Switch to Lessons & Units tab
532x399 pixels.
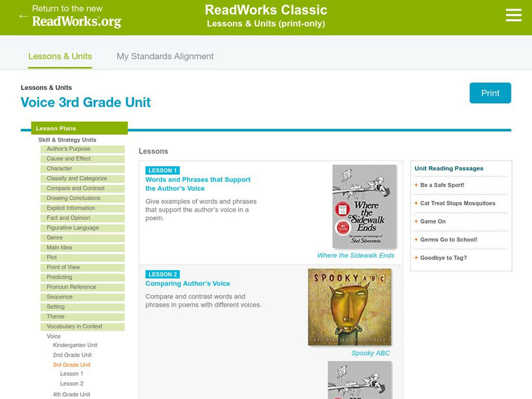click(60, 57)
